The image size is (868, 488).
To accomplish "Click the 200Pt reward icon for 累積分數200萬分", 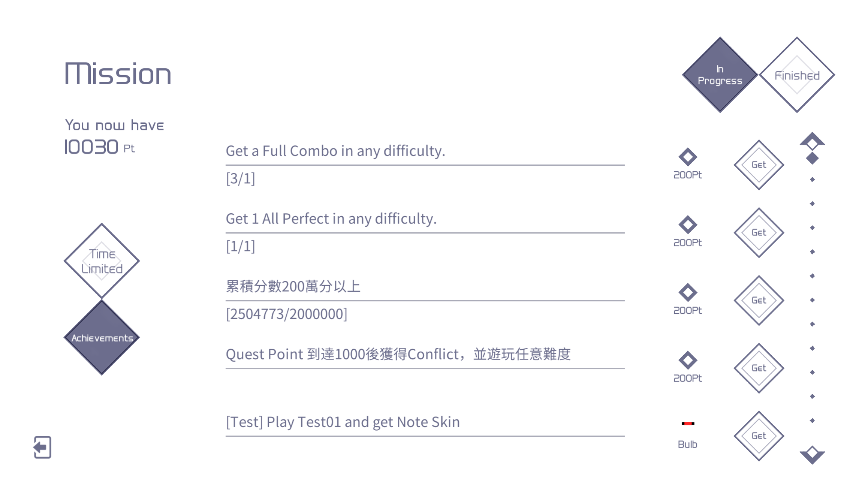I will 688,292.
